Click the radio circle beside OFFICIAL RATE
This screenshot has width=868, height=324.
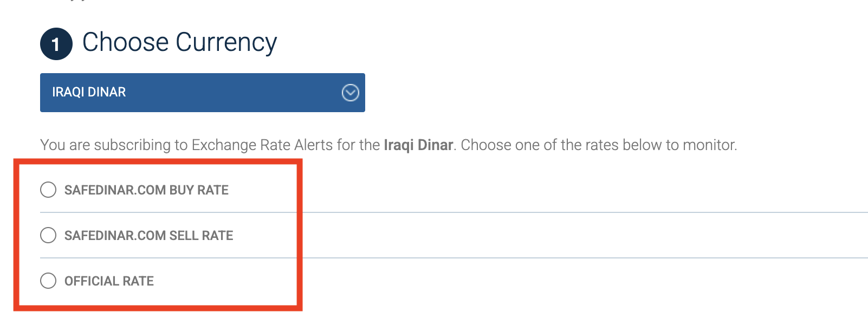(49, 281)
